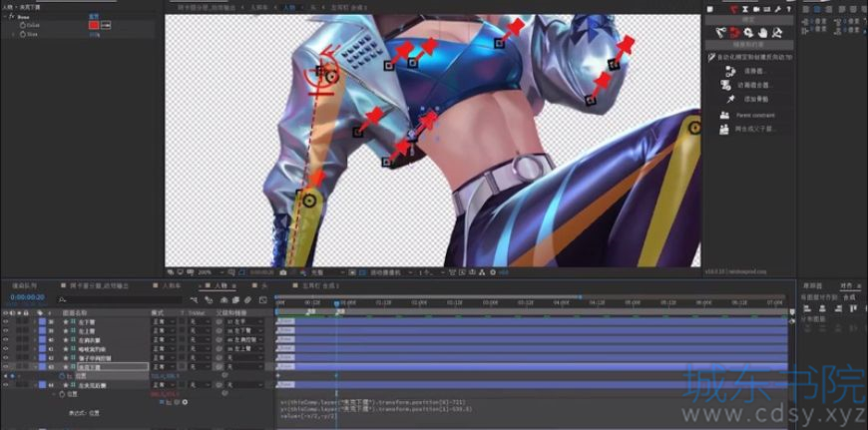
Task: Open viewer magnification 200% dropdown
Action: click(213, 272)
